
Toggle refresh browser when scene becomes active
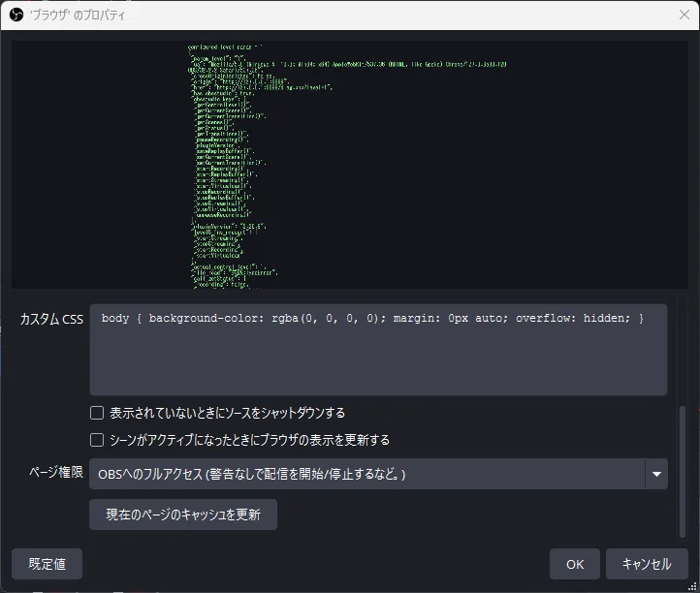tap(97, 440)
